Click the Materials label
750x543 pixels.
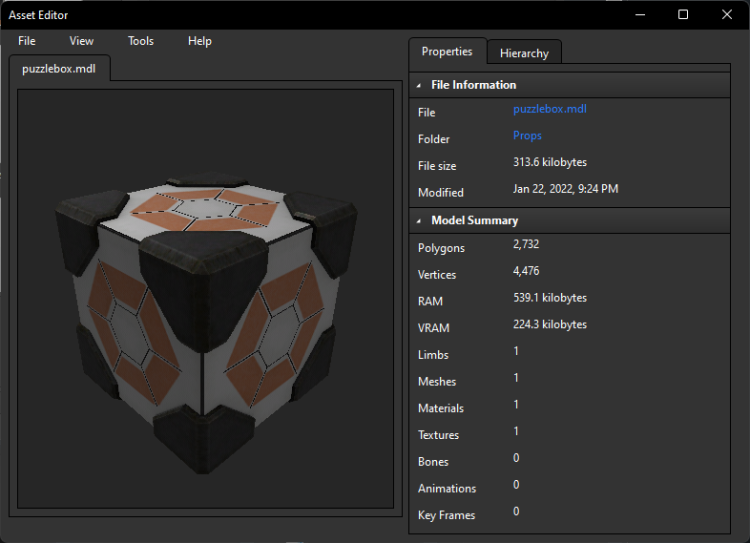pyautogui.click(x=441, y=409)
